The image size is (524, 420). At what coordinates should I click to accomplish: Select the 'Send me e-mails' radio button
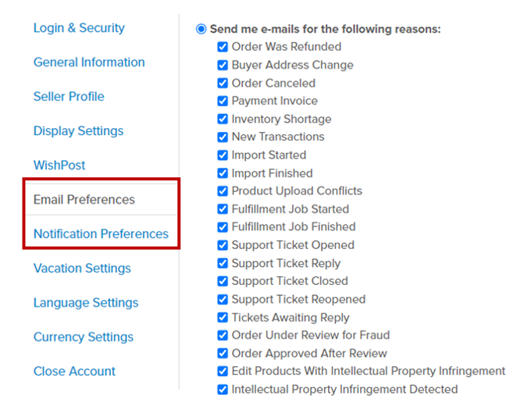(201, 29)
